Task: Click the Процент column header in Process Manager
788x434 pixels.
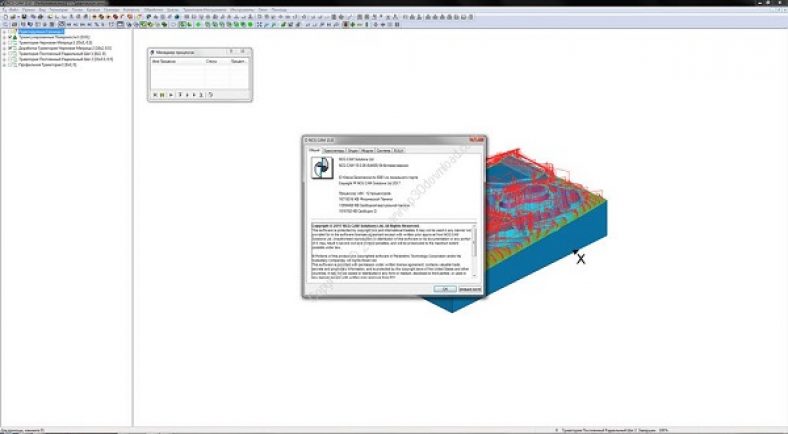Action: pos(239,61)
